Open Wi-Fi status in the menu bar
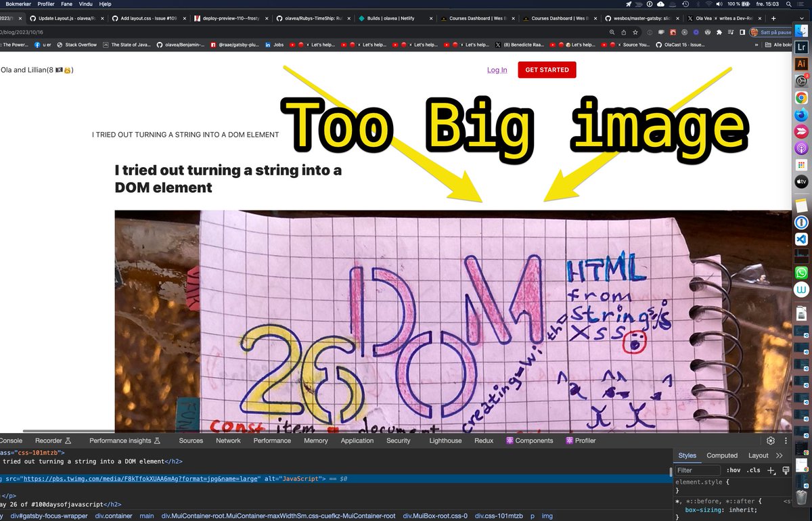Screen dimensions: 812x521 708,4
